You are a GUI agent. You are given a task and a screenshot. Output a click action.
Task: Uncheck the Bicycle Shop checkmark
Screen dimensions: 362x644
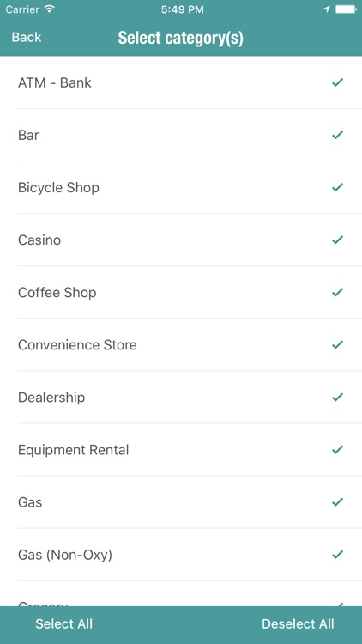pyautogui.click(x=337, y=187)
